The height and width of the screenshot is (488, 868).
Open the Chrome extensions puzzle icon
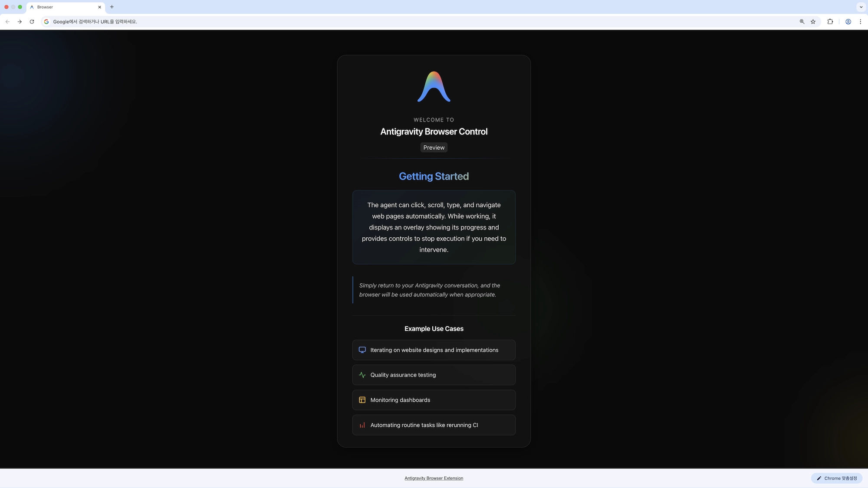(x=830, y=21)
